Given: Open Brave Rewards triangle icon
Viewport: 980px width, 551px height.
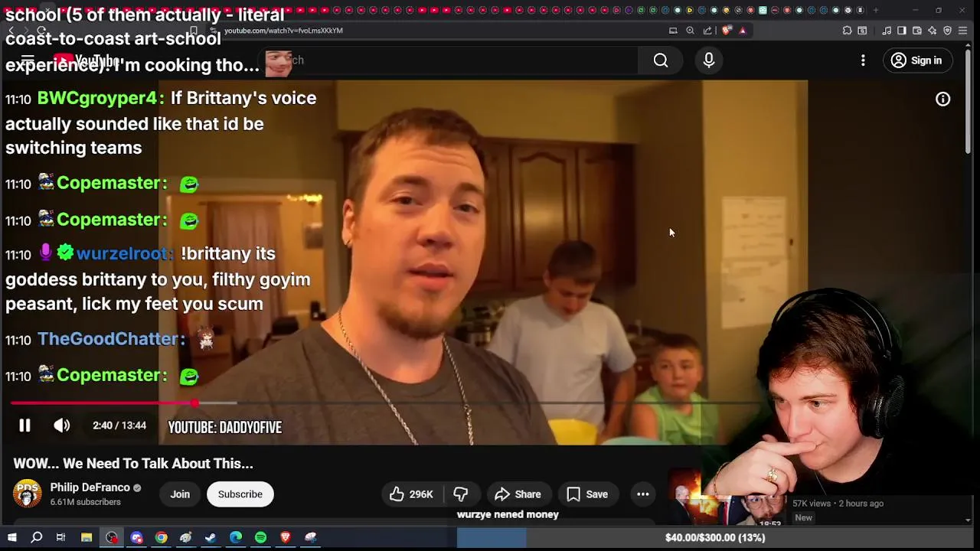Looking at the screenshot, I should [743, 31].
